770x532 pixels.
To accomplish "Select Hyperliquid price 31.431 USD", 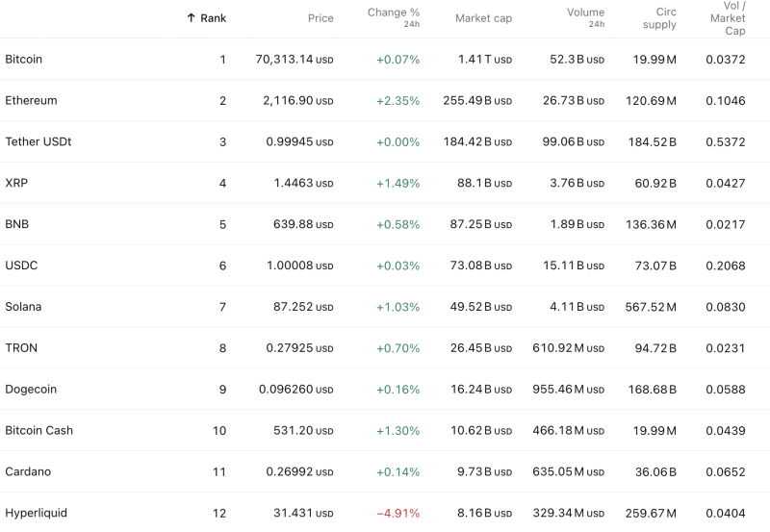I will click(x=303, y=513).
